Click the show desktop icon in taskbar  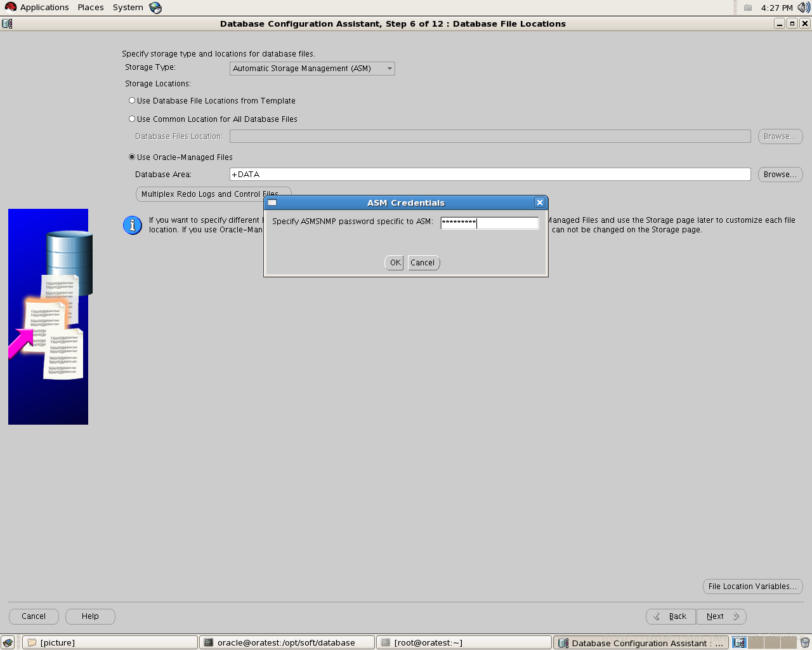[x=8, y=642]
